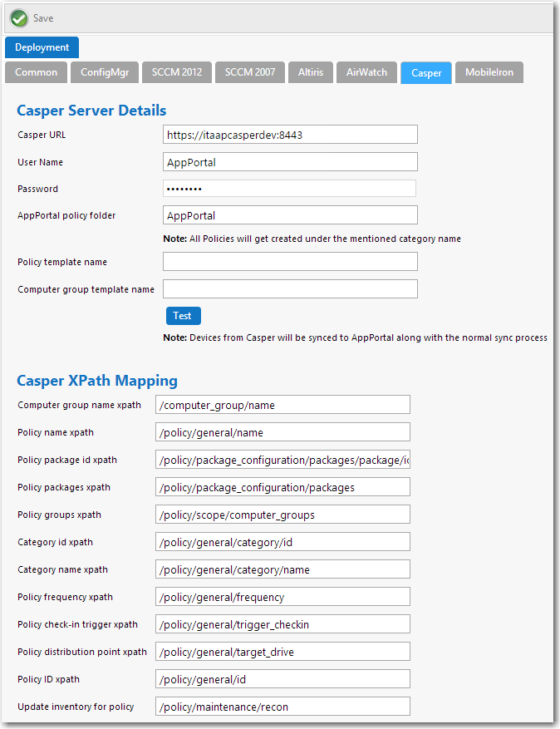Click the Policy ID xpath field

[x=283, y=679]
